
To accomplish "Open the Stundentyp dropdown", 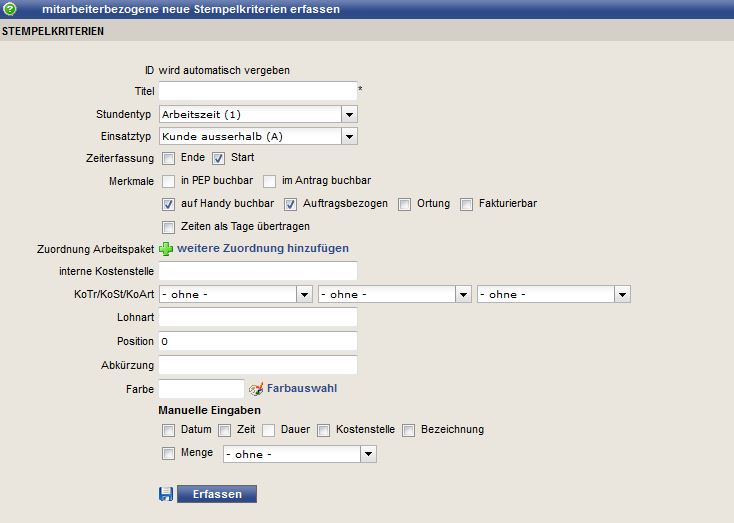I will (x=258, y=114).
